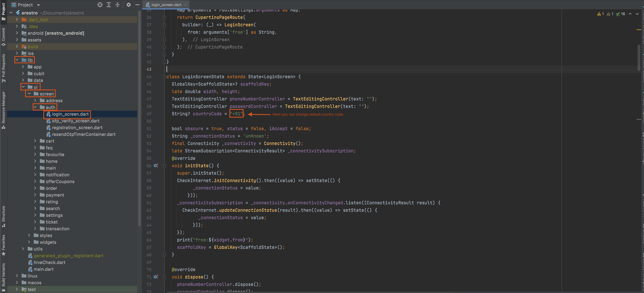Image resolution: width=644 pixels, height=293 pixels.
Task: Fold the CupertinoPageRoute return block
Action: [x=164, y=18]
